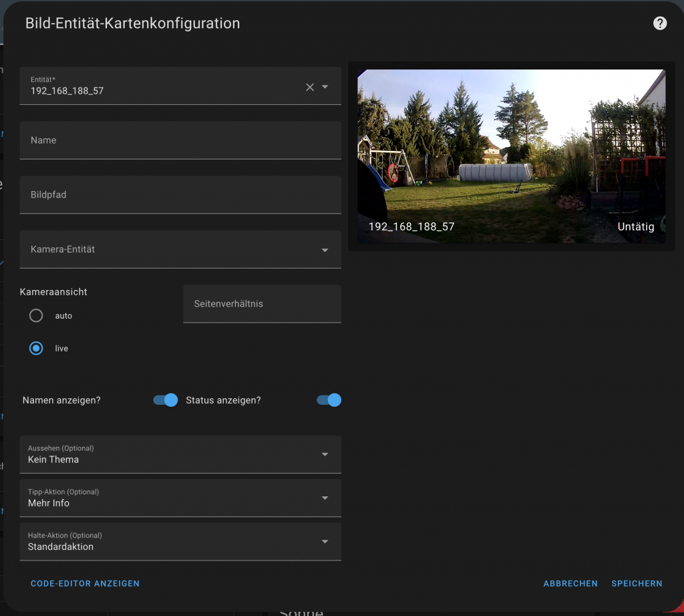Open the help icon in dialog header
Screen dimensions: 684x616
tap(660, 23)
